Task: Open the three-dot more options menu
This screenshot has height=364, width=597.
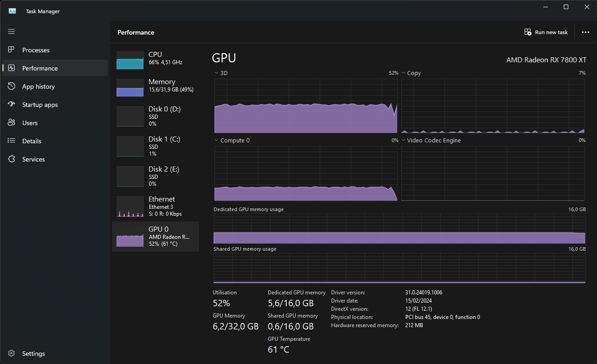Action: click(585, 32)
